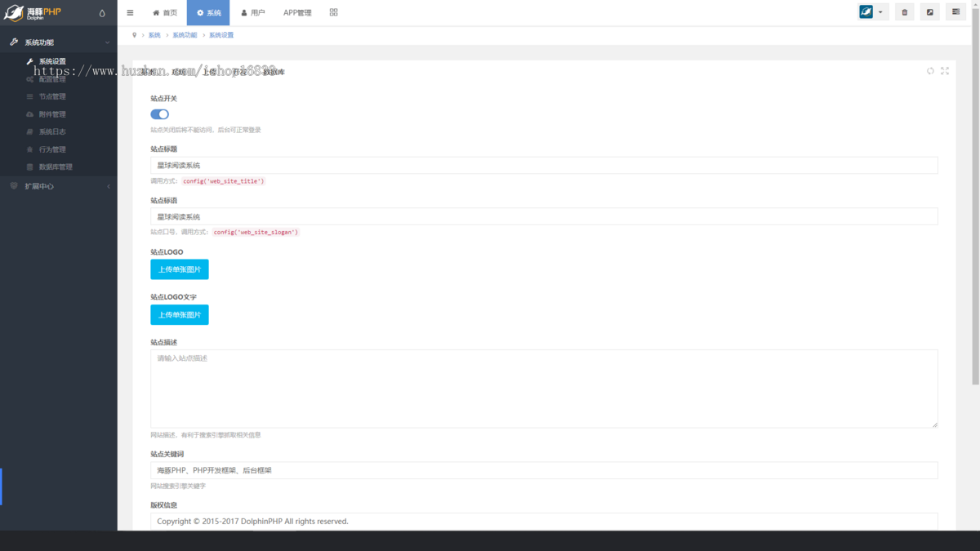Expand the 扩展中心 sidebar group
The height and width of the screenshot is (551, 980).
(59, 186)
